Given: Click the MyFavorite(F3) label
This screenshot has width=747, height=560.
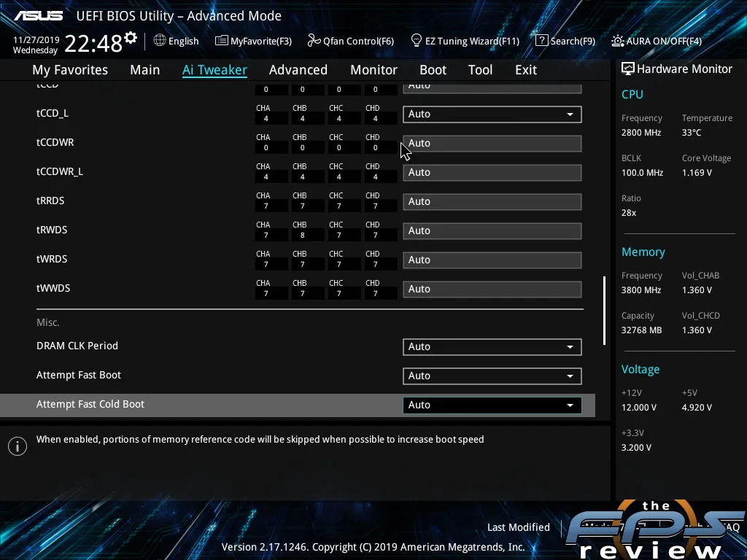Looking at the screenshot, I should [x=261, y=41].
